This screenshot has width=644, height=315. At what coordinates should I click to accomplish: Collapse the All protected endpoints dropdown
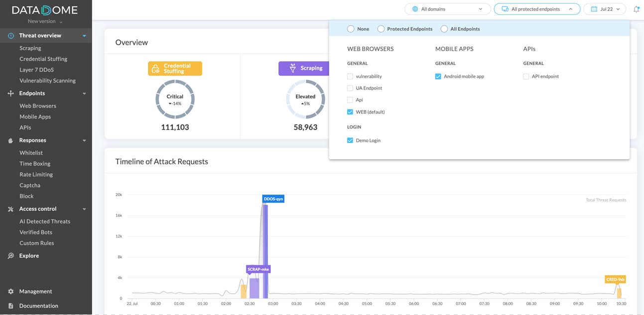coord(537,9)
